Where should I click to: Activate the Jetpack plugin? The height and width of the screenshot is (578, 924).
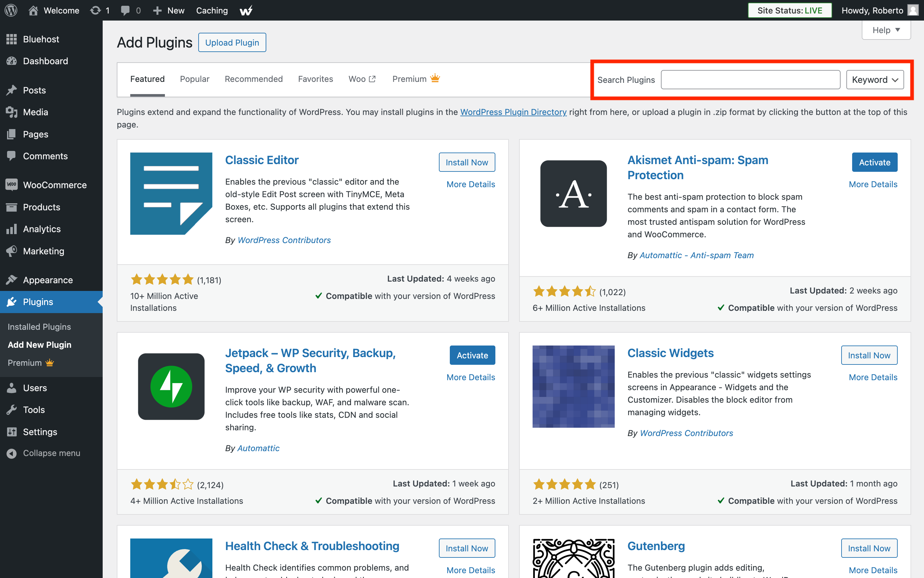point(472,355)
